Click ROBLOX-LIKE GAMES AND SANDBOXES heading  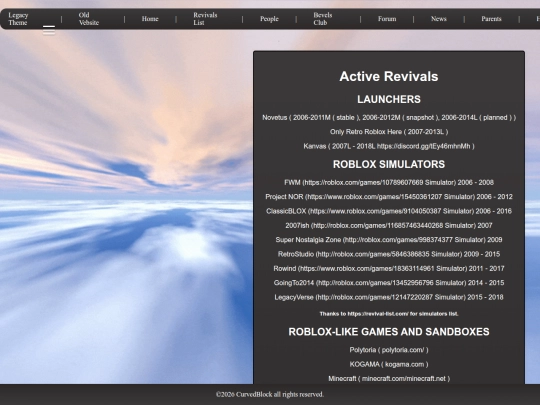[x=389, y=332]
